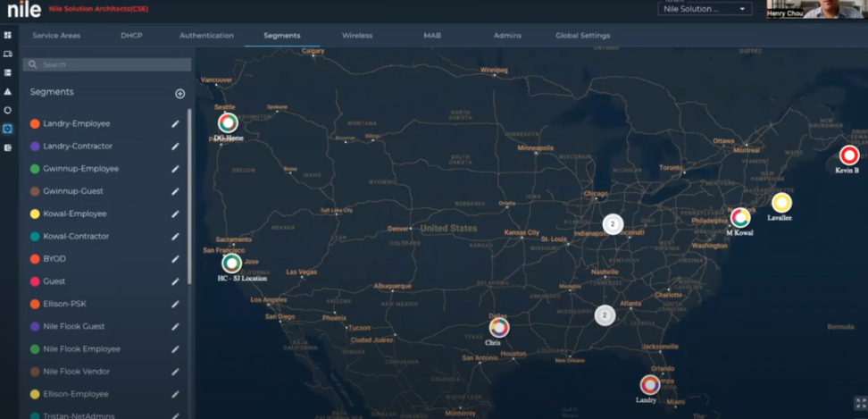Edit the BYOD segment
The width and height of the screenshot is (868, 419).
[175, 259]
